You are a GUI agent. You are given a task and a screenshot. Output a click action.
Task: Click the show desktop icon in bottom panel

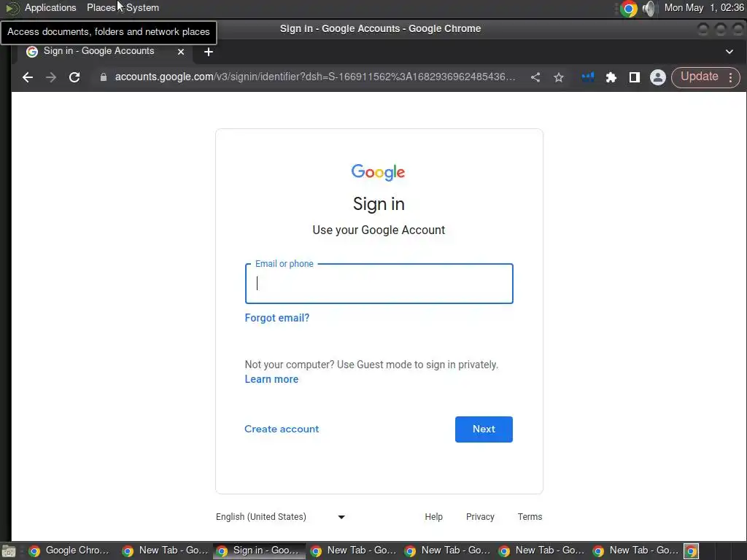[x=9, y=551]
